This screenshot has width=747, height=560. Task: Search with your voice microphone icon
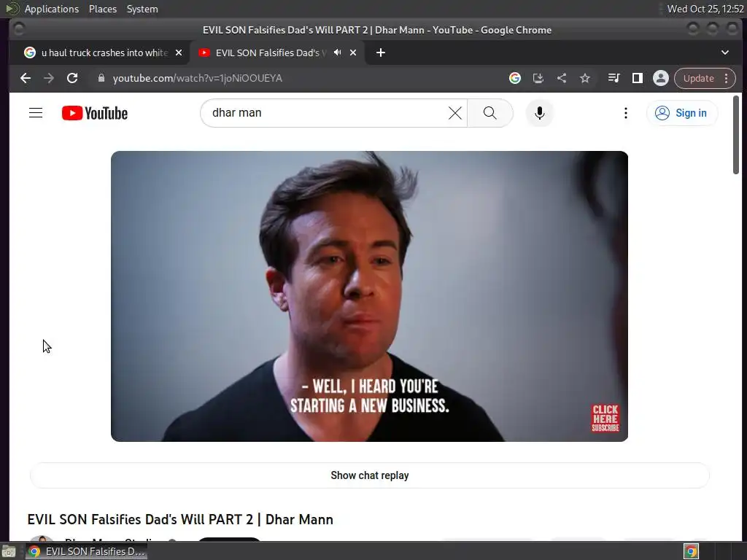(539, 113)
